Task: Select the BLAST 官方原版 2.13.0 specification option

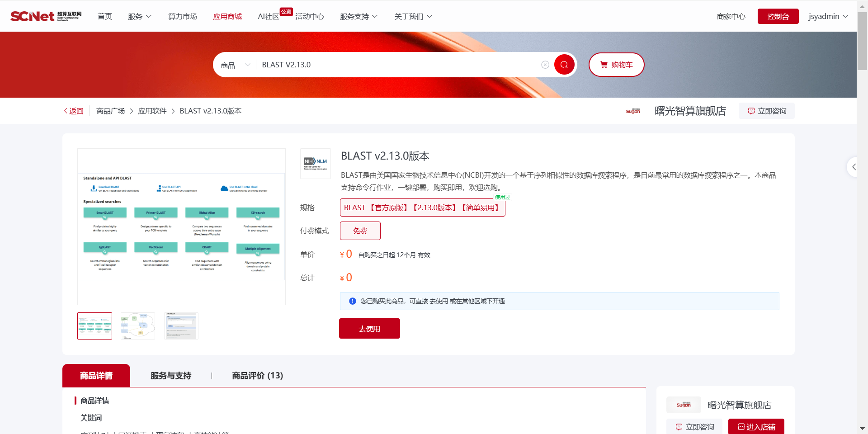Action: (x=422, y=208)
